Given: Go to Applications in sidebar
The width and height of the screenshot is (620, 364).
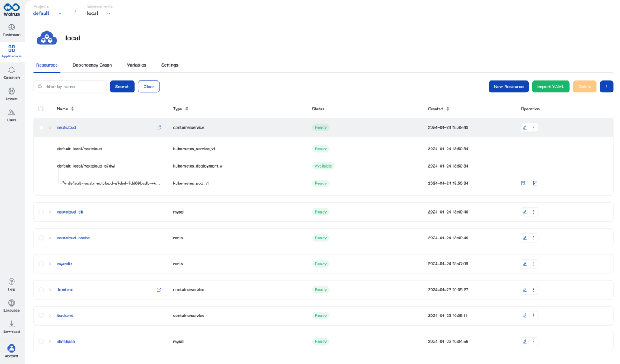Looking at the screenshot, I should tap(11, 52).
